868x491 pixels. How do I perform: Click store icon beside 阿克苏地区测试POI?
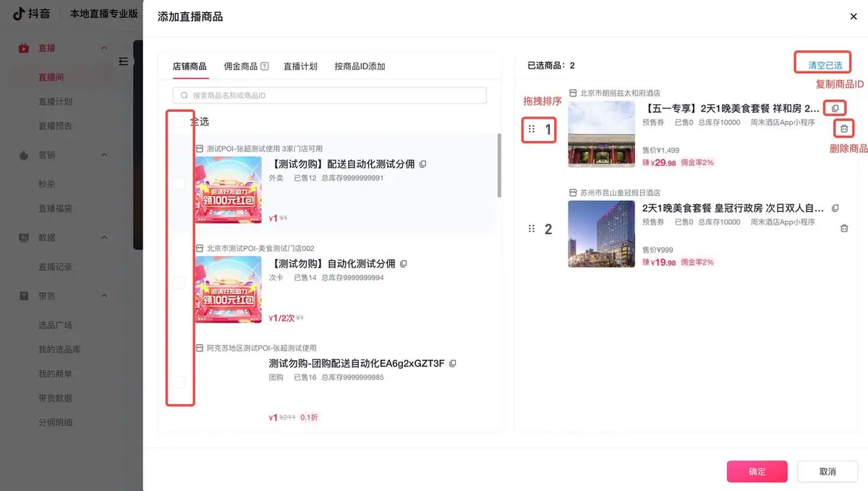(200, 348)
